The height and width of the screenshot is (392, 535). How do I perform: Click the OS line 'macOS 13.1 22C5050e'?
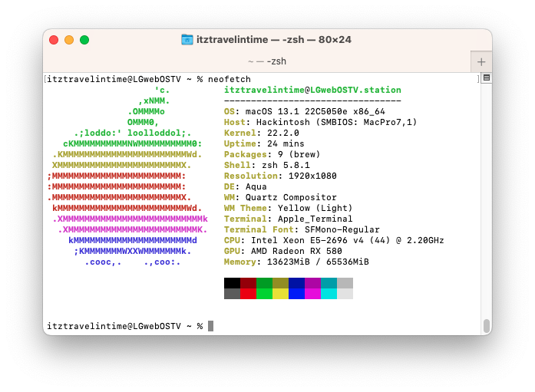296,111
